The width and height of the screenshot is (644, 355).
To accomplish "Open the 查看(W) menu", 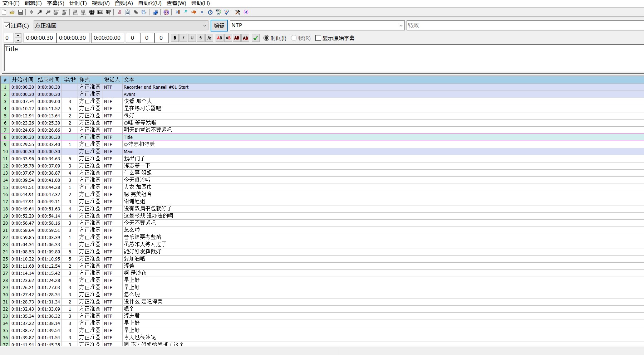I will 176,3.
